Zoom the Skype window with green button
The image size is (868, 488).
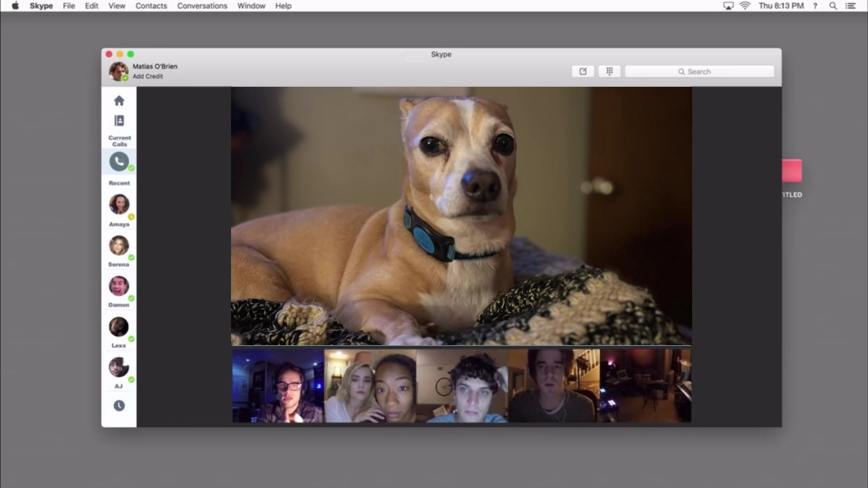pos(131,54)
